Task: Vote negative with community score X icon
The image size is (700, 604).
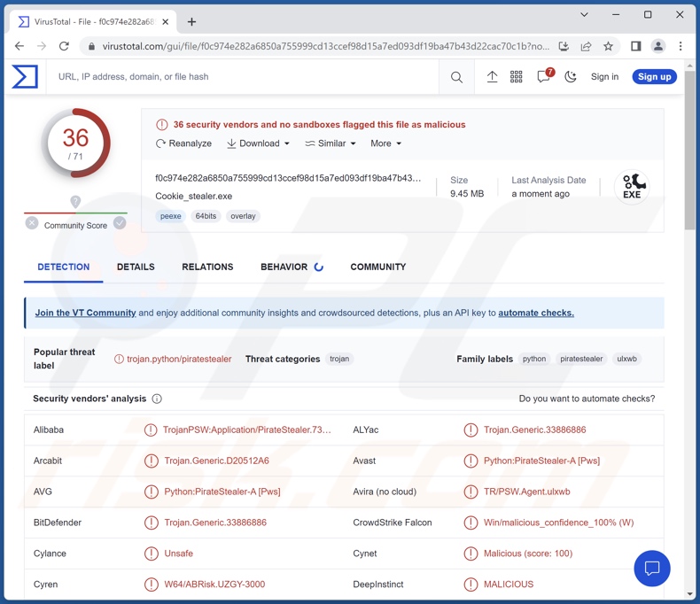Action: pos(32,222)
